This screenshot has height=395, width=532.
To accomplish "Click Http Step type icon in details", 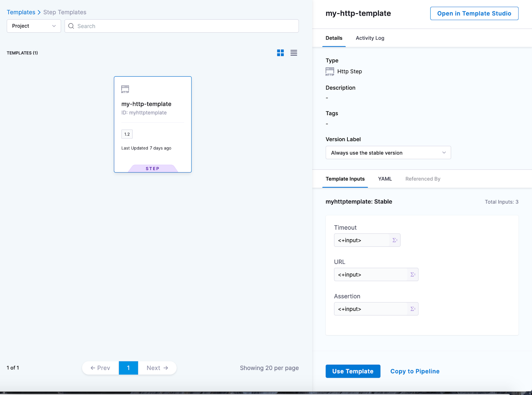I will point(330,72).
